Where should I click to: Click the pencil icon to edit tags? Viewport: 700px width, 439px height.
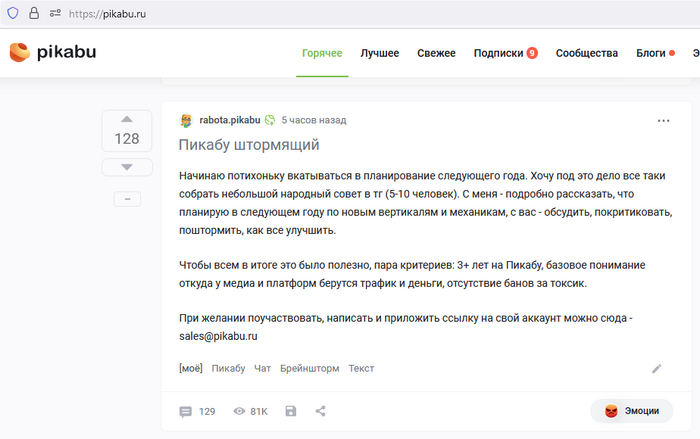[656, 368]
